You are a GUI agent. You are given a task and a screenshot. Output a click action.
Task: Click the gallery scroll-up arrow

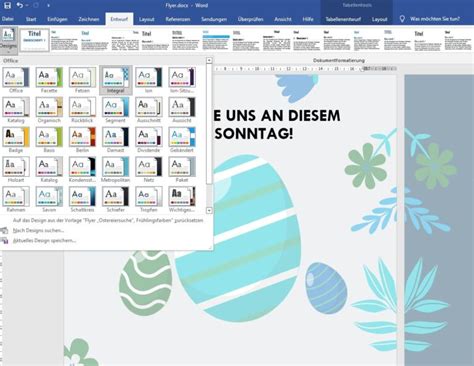pos(209,61)
